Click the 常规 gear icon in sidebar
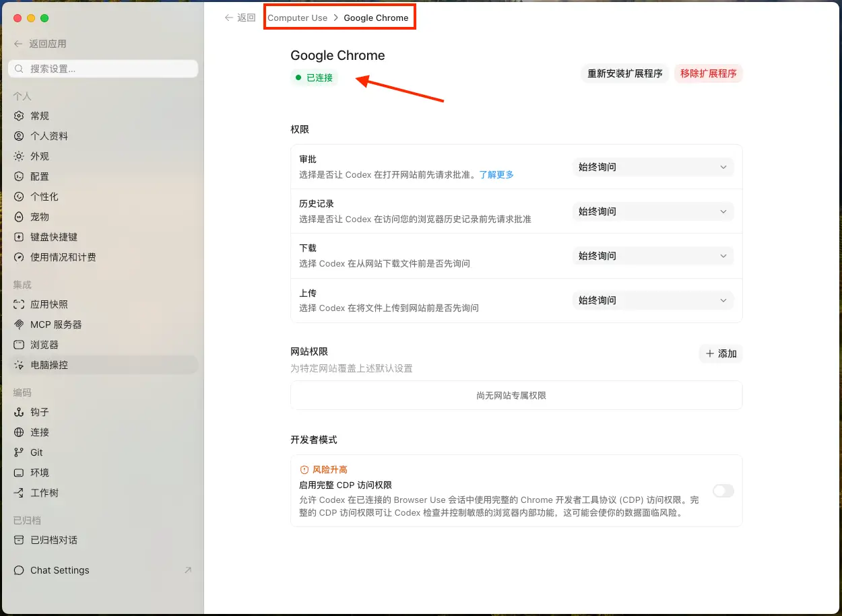This screenshot has height=616, width=842. point(19,116)
